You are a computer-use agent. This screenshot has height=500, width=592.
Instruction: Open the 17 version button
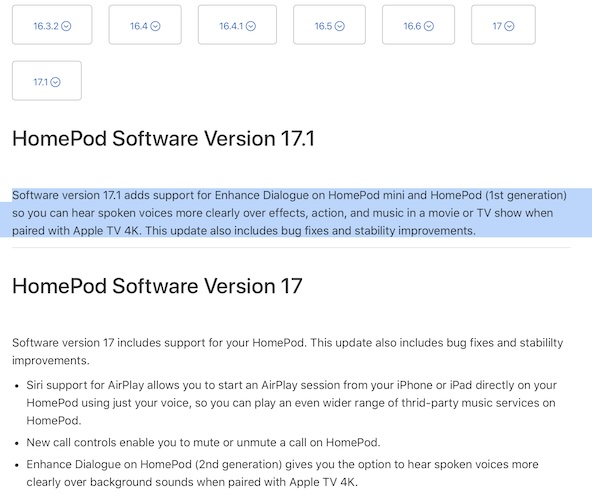pos(503,25)
